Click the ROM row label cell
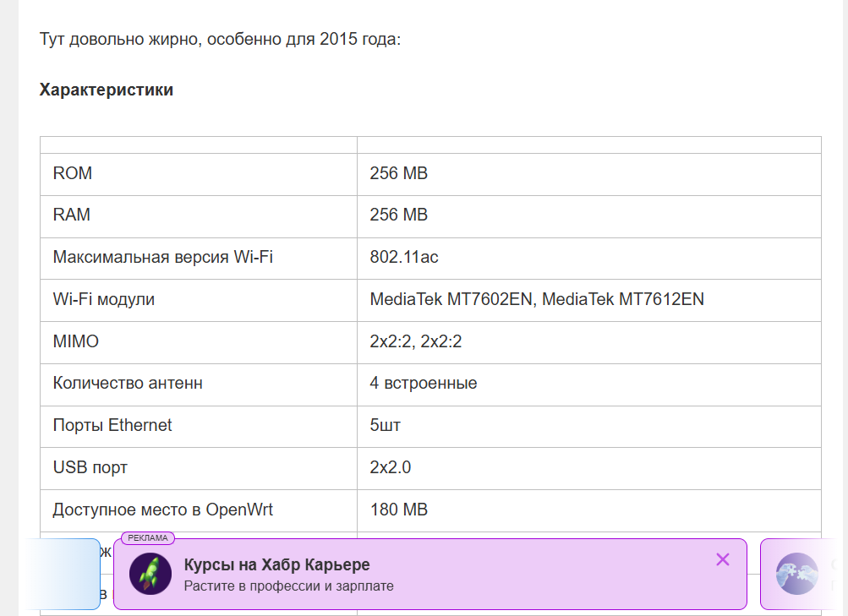 coord(73,173)
